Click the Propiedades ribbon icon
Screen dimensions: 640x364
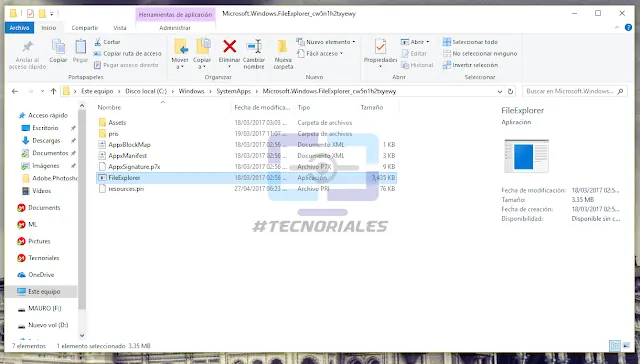380,47
